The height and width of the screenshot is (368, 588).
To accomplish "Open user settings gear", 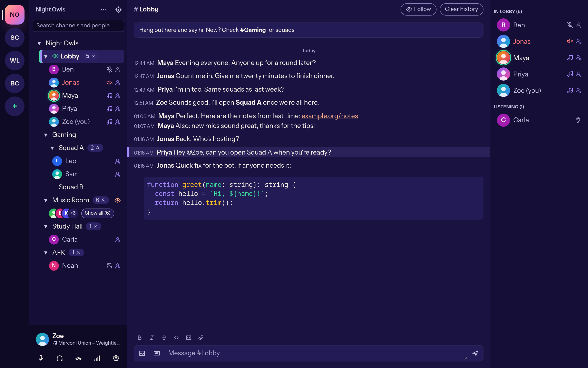I will (x=116, y=358).
